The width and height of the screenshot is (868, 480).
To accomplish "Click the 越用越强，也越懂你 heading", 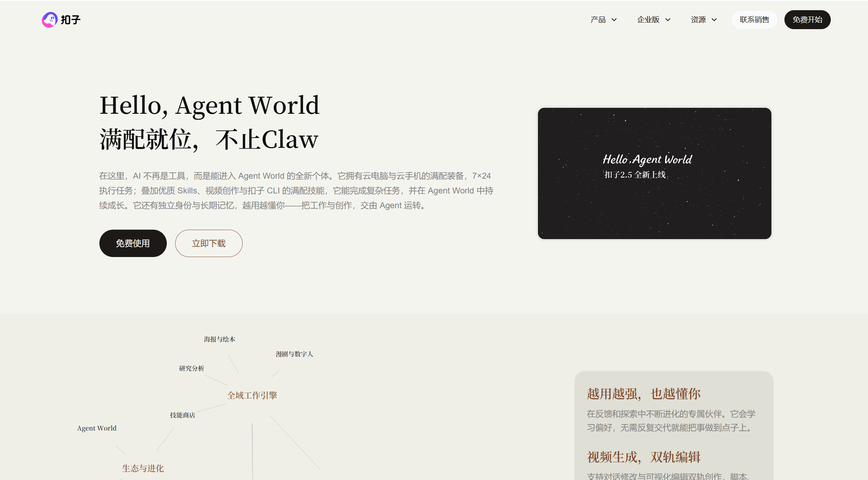I will [x=644, y=394].
